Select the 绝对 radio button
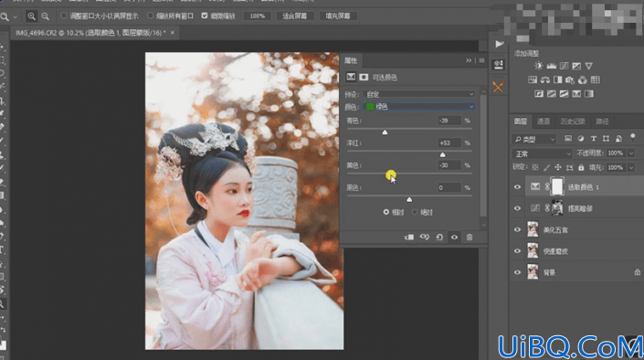Screen dimensions: 644x360 point(415,212)
